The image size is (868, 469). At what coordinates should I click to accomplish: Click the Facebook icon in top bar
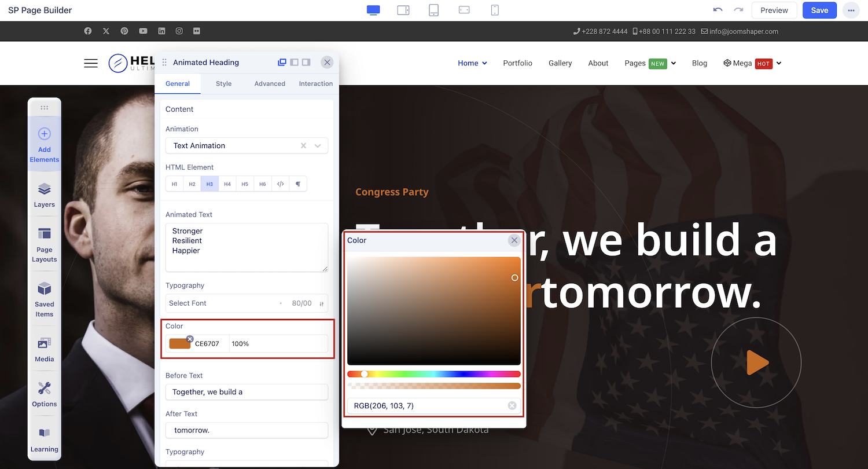(88, 31)
